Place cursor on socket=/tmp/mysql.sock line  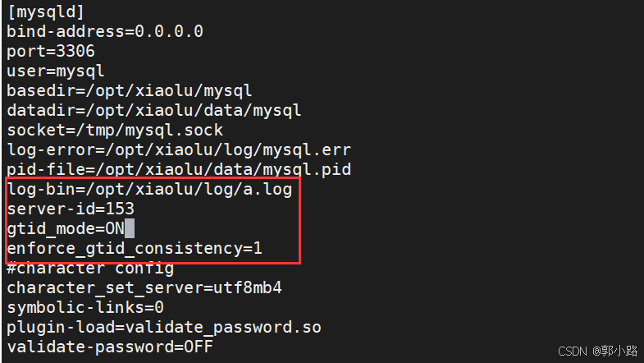point(115,131)
